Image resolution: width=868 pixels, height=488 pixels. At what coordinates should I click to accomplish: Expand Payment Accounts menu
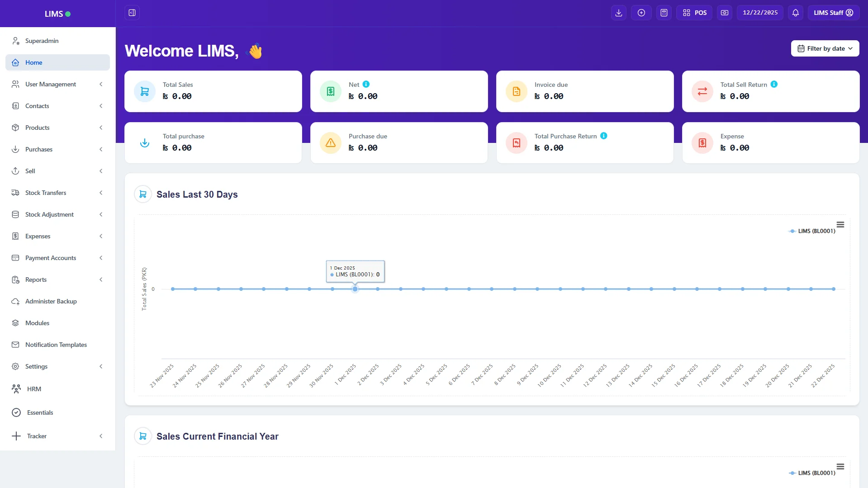pos(58,258)
